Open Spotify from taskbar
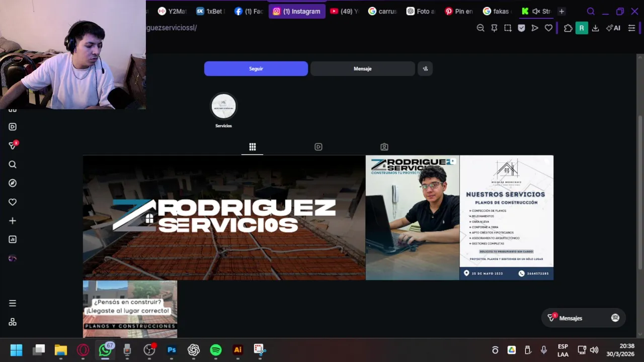The image size is (644, 362). [216, 350]
